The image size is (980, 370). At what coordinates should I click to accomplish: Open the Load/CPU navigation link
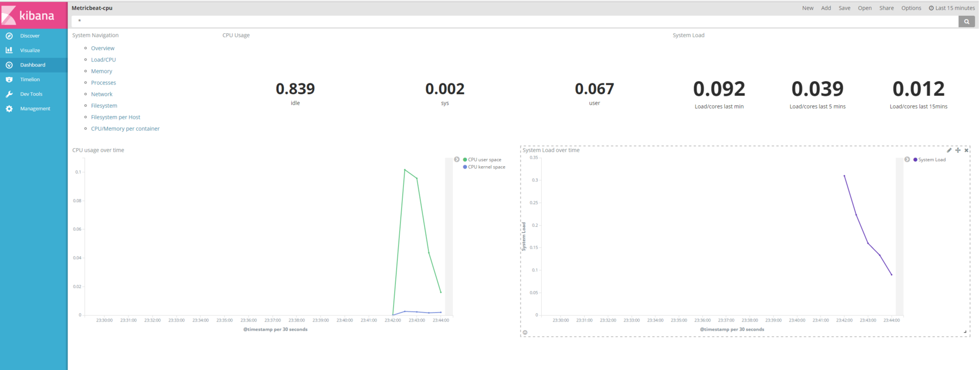point(103,60)
